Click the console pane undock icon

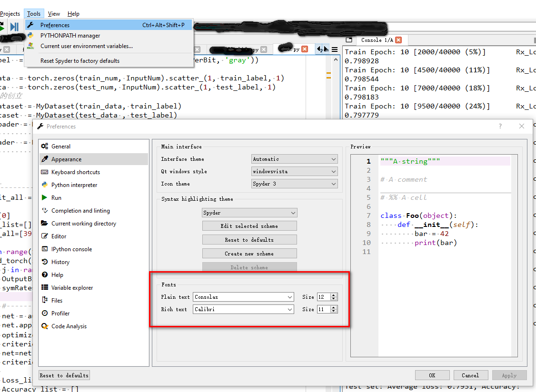(x=348, y=39)
